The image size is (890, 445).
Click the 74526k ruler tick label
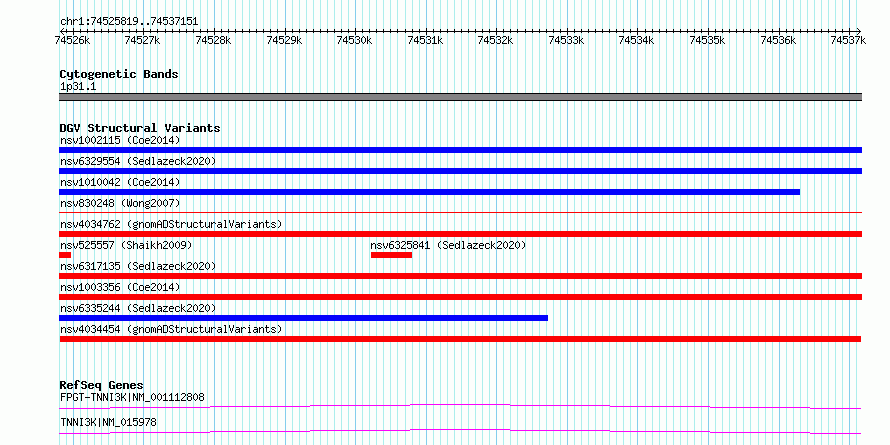(72, 40)
